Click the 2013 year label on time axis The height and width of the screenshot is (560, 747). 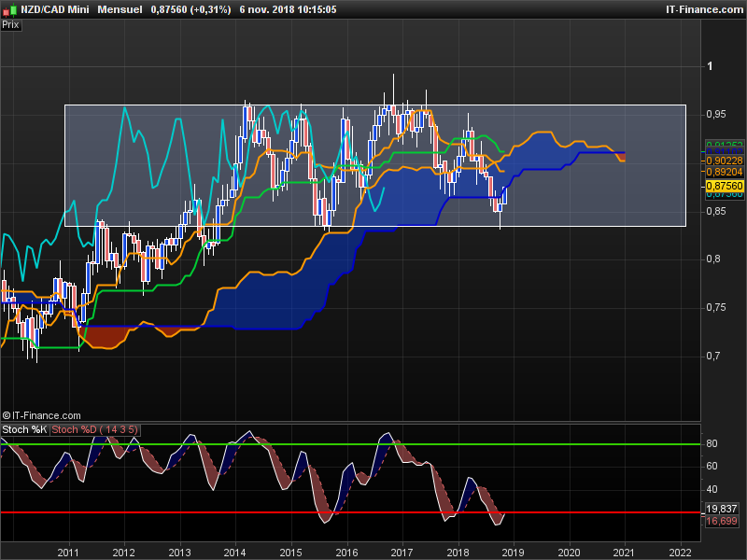point(179,553)
